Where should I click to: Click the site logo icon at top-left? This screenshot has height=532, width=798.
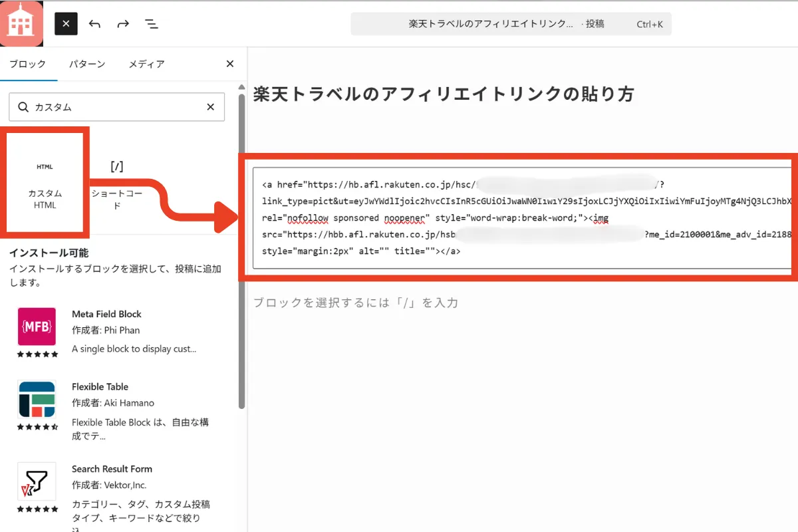point(21,24)
